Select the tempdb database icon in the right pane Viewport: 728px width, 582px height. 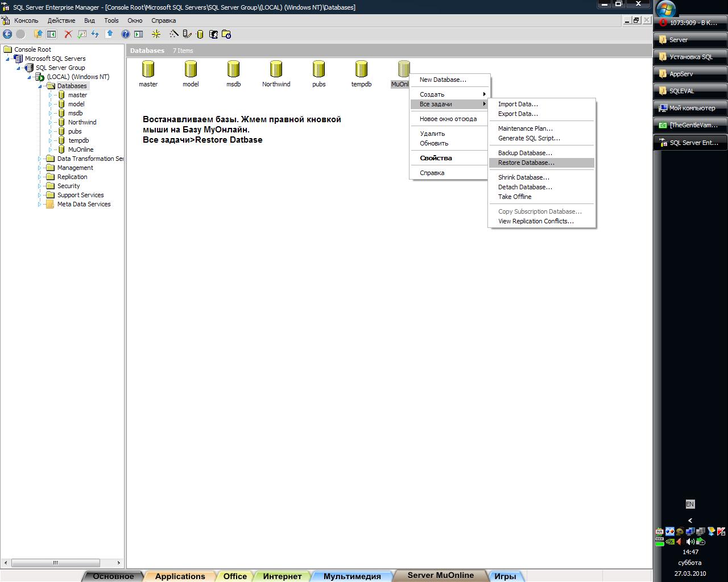[361, 70]
